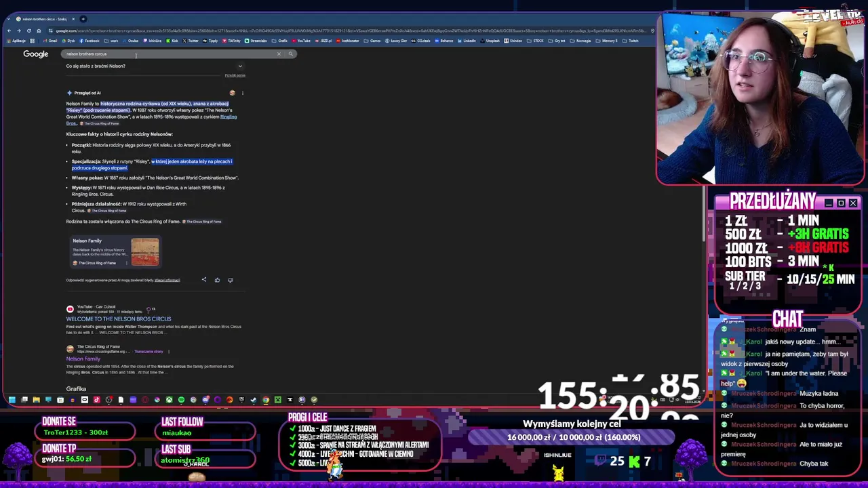Open Xbox app from the taskbar
The width and height of the screenshot is (868, 488).
(169, 400)
